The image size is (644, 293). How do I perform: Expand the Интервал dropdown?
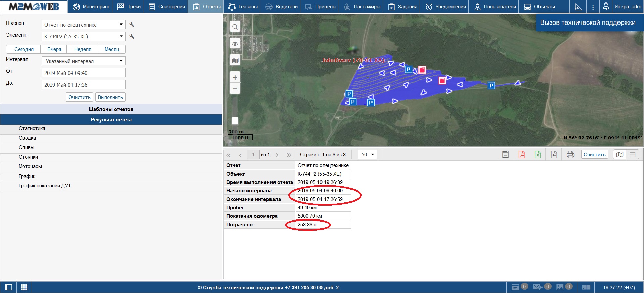[84, 61]
